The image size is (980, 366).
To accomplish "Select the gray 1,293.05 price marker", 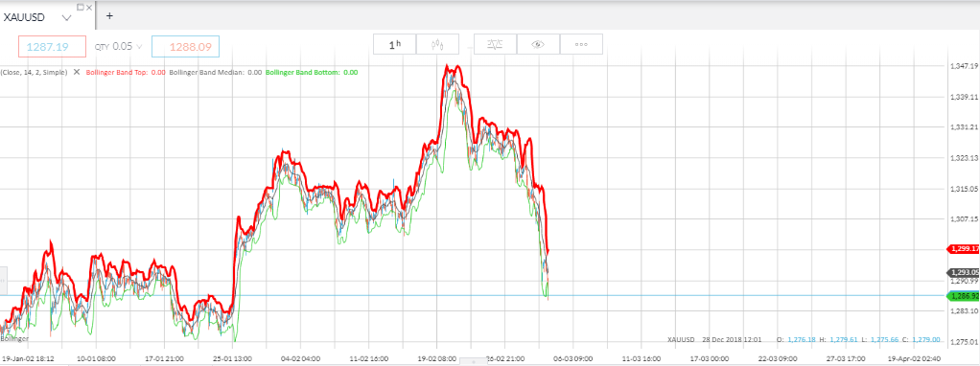I will 964,272.
